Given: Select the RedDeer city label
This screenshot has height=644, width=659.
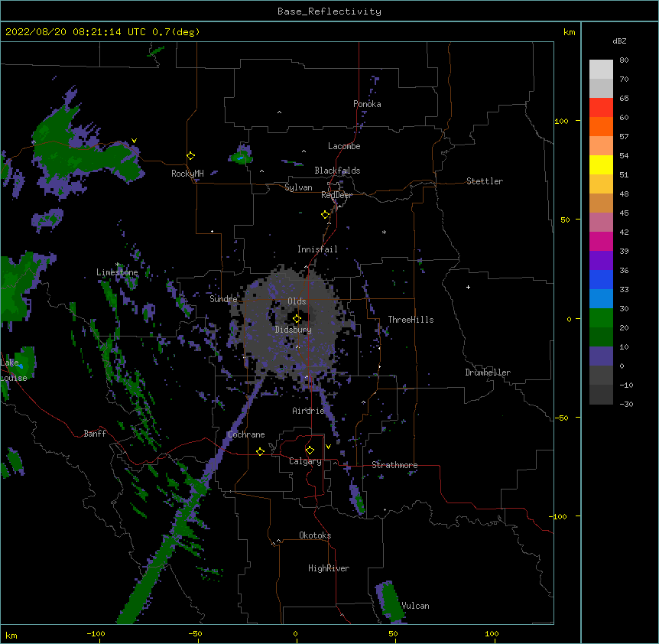Looking at the screenshot, I should (x=336, y=195).
